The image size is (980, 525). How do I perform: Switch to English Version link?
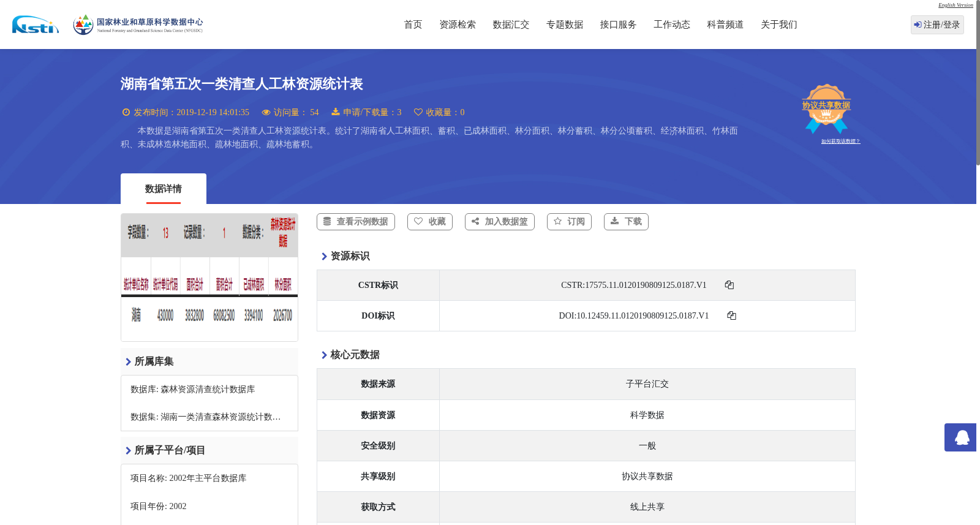point(956,5)
